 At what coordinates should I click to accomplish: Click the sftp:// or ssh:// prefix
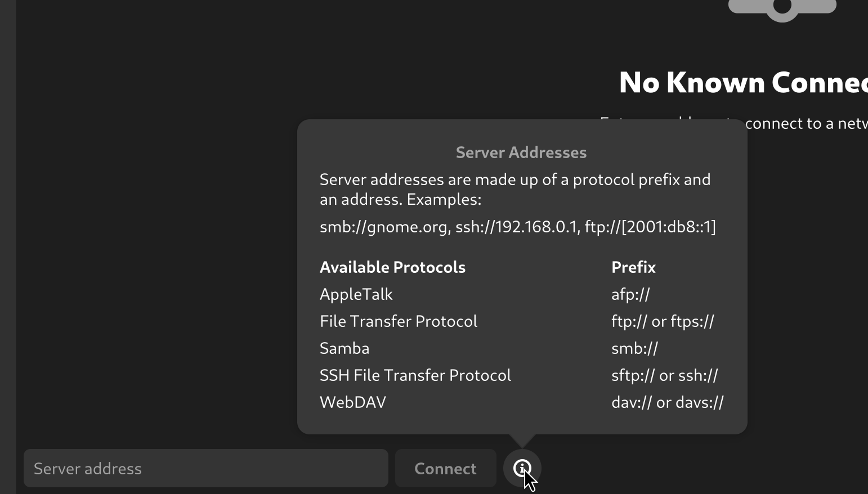pyautogui.click(x=665, y=375)
